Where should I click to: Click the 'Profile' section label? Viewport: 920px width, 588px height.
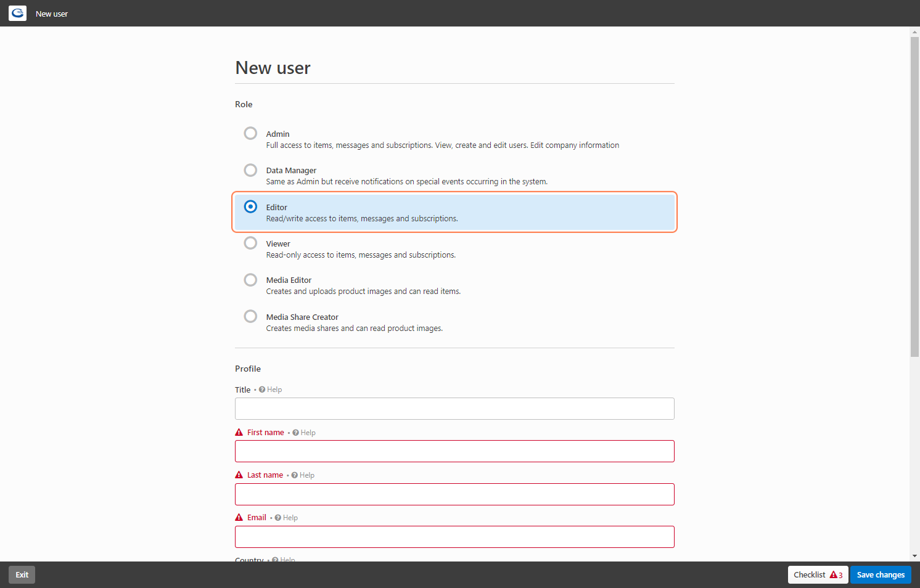[248, 369]
